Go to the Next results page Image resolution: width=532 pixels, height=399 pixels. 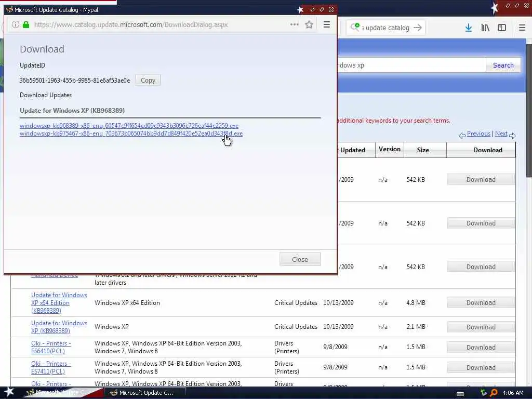point(501,134)
